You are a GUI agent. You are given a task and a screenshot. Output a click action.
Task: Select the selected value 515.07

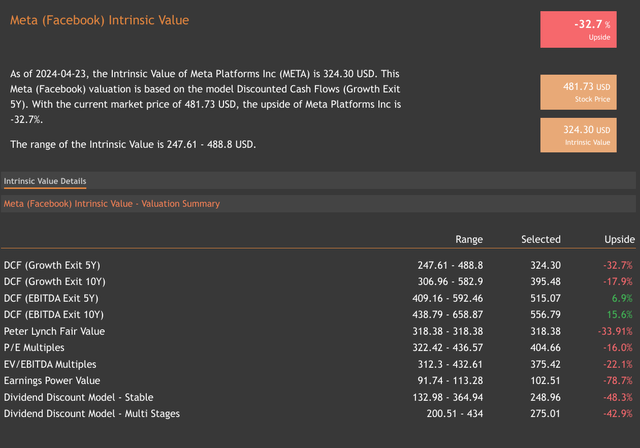[x=546, y=298]
